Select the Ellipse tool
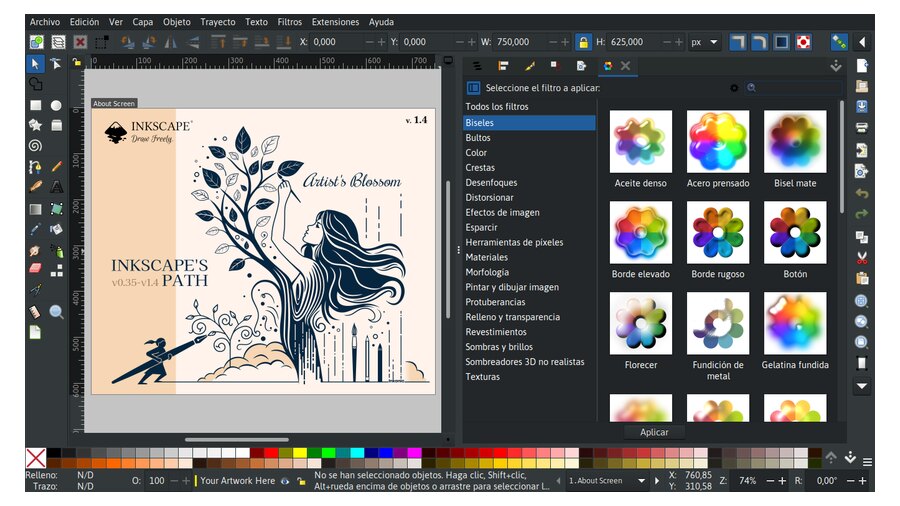Image resolution: width=900 pixels, height=506 pixels. point(56,105)
